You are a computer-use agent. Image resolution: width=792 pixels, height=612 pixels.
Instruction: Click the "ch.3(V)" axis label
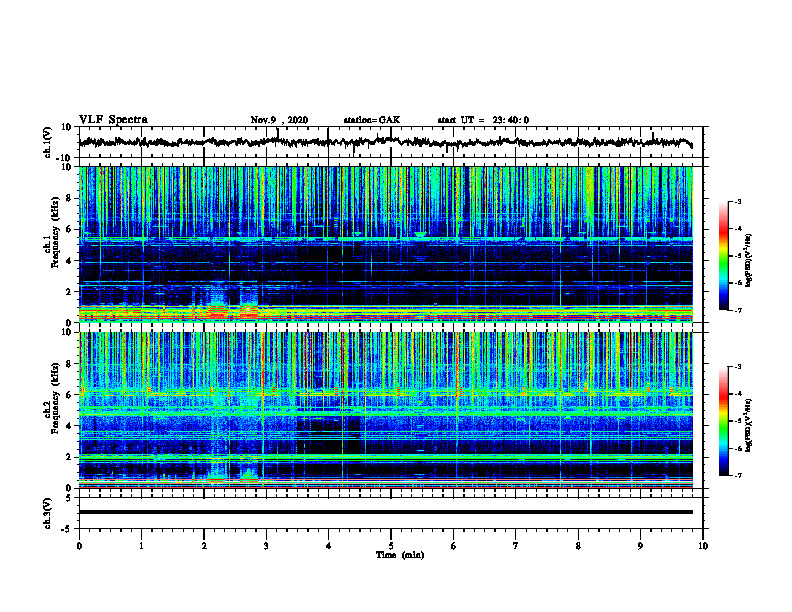[x=48, y=513]
